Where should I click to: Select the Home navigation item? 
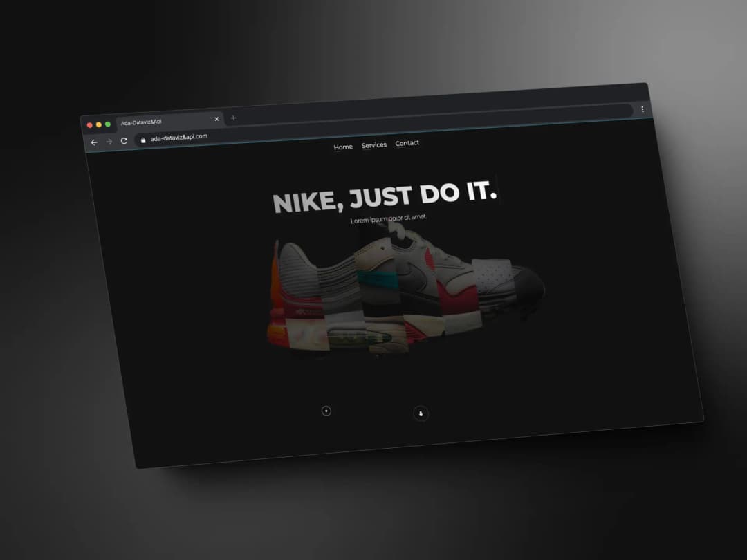pos(343,147)
